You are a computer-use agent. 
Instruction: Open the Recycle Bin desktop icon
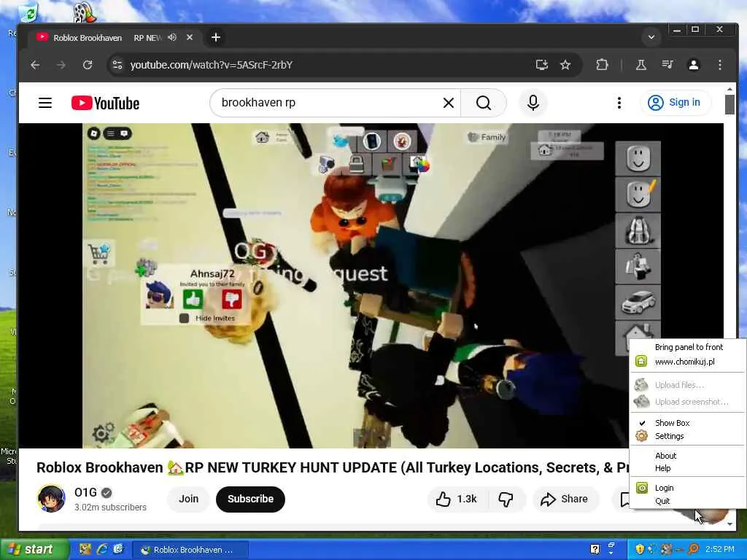tap(28, 13)
